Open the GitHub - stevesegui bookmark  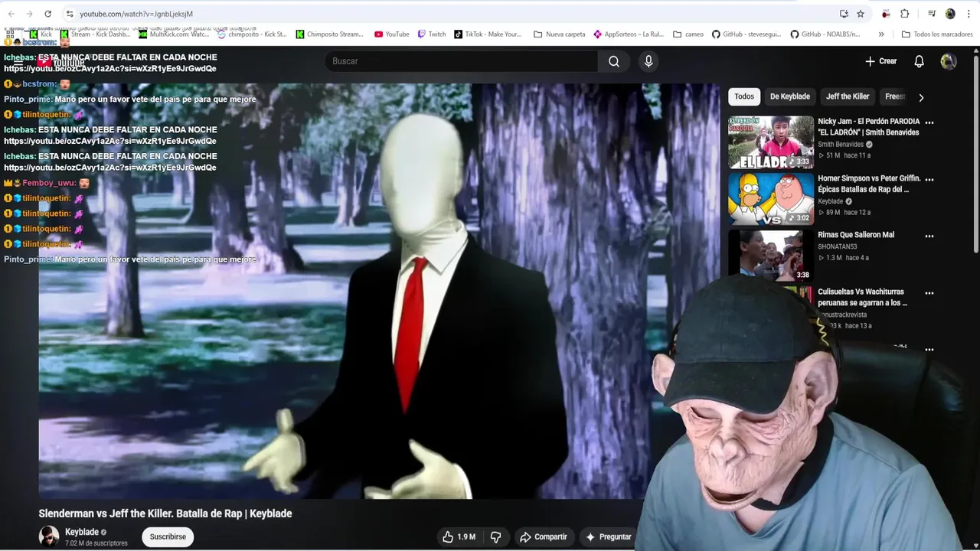point(748,34)
